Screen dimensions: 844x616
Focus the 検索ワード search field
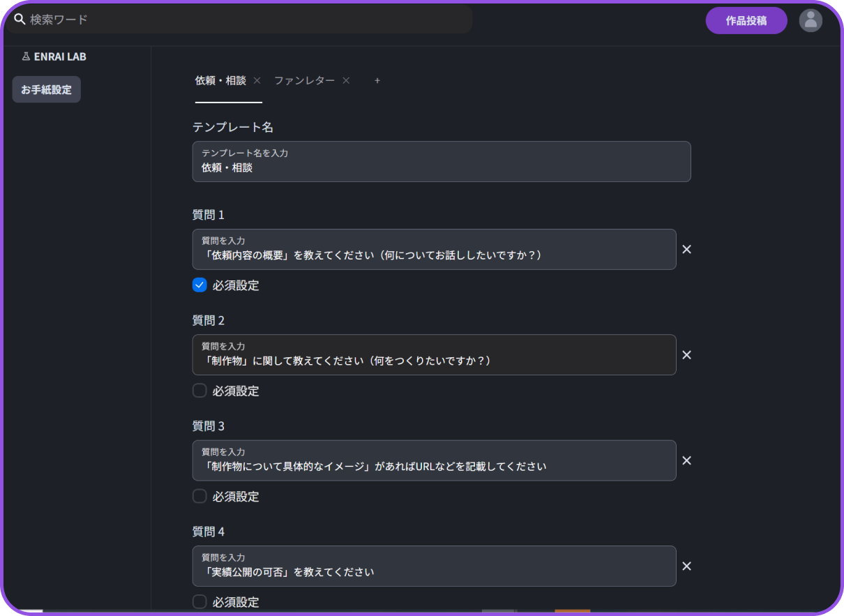click(244, 20)
